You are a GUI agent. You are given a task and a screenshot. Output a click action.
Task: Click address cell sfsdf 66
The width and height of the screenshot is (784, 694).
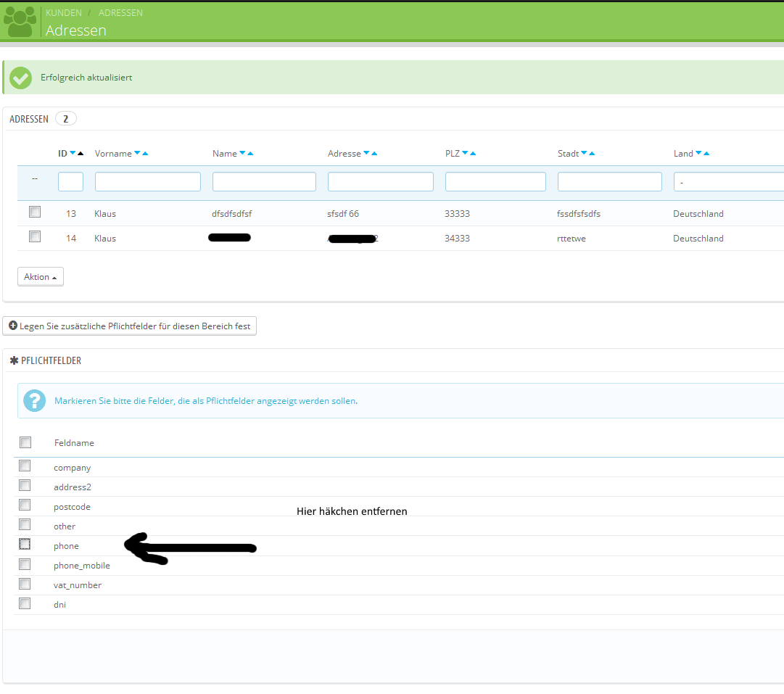[x=343, y=213]
